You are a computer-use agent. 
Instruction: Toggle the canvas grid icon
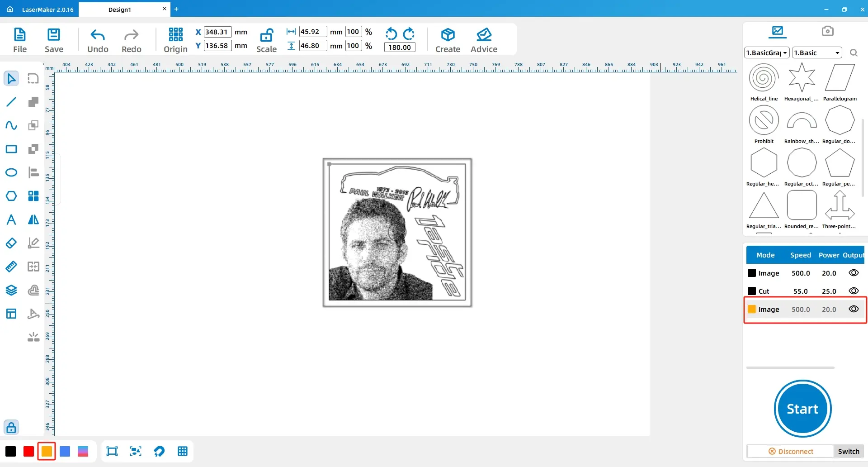click(x=183, y=451)
